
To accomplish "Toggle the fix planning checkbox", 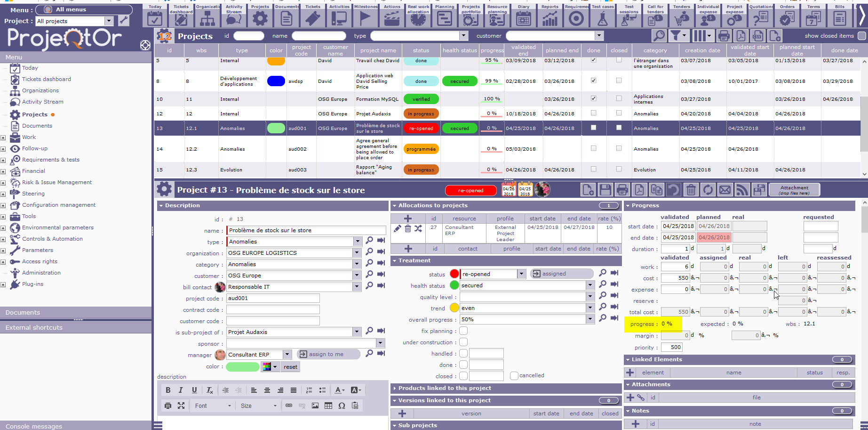I will 463,331.
